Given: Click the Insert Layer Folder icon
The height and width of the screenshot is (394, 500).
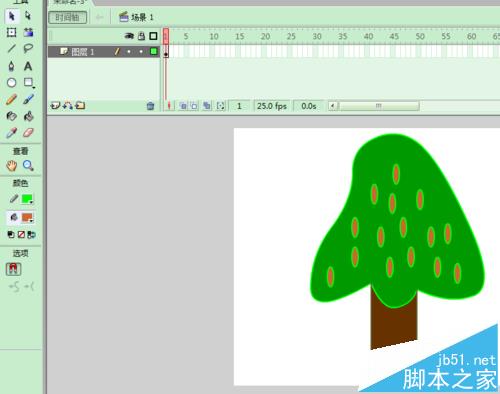Looking at the screenshot, I should point(80,106).
